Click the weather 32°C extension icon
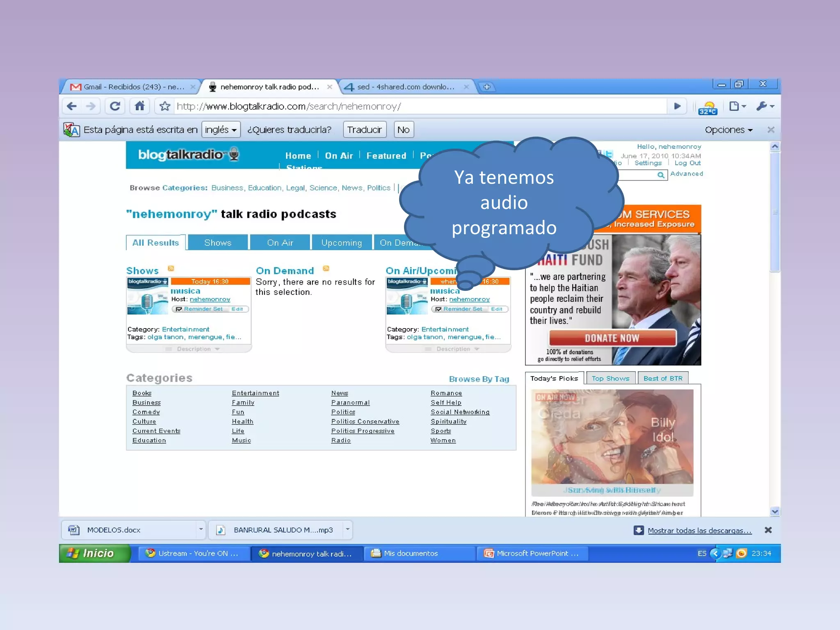 pyautogui.click(x=708, y=107)
